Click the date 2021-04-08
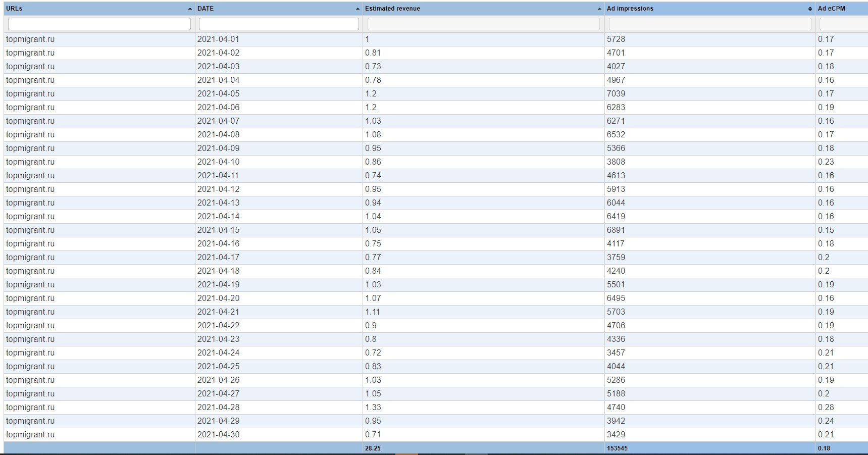Screen dimensions: 868x455 [219, 135]
